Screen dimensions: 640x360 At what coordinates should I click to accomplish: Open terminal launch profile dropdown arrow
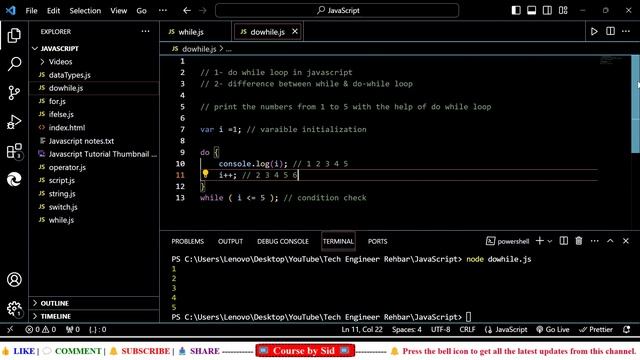550,241
